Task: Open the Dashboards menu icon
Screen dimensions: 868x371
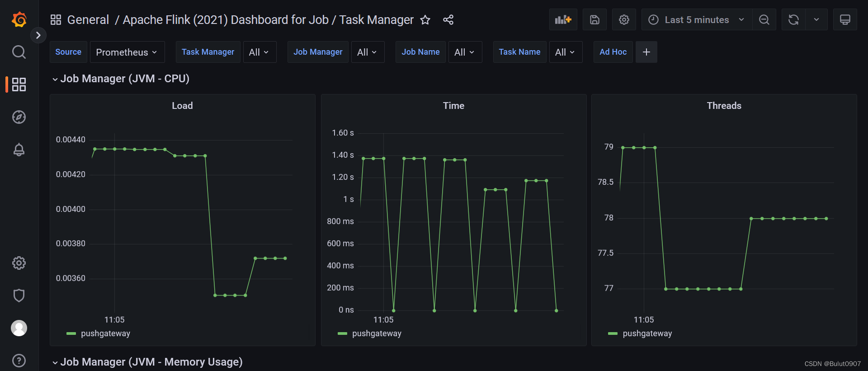Action: coord(19,85)
